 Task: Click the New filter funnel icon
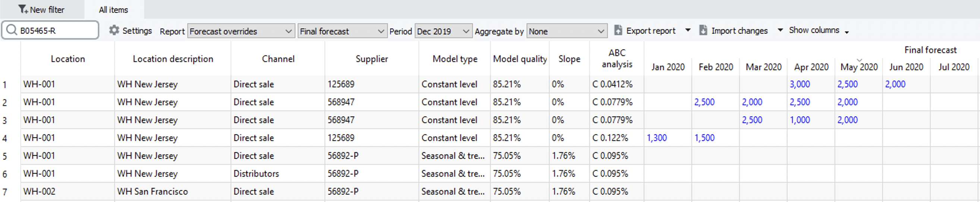(23, 9)
